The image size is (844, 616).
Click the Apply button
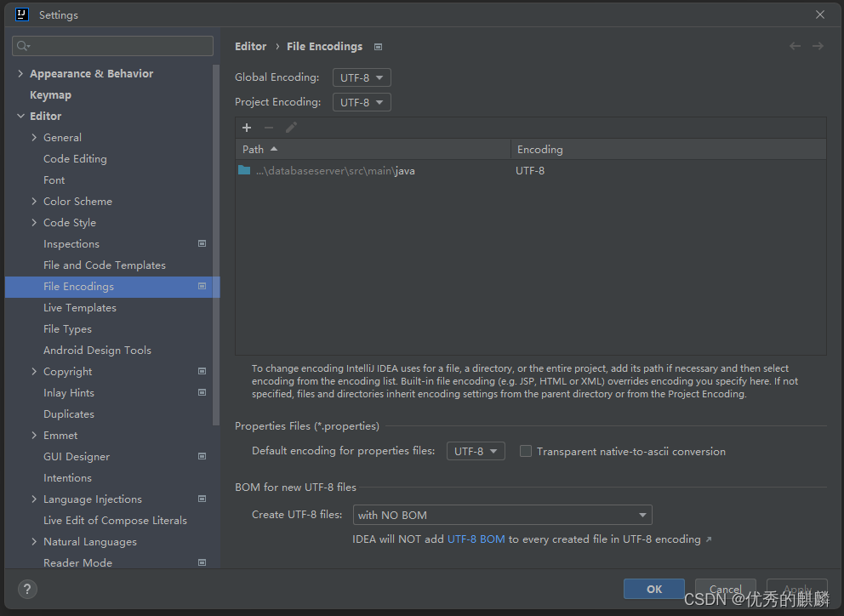coord(796,589)
